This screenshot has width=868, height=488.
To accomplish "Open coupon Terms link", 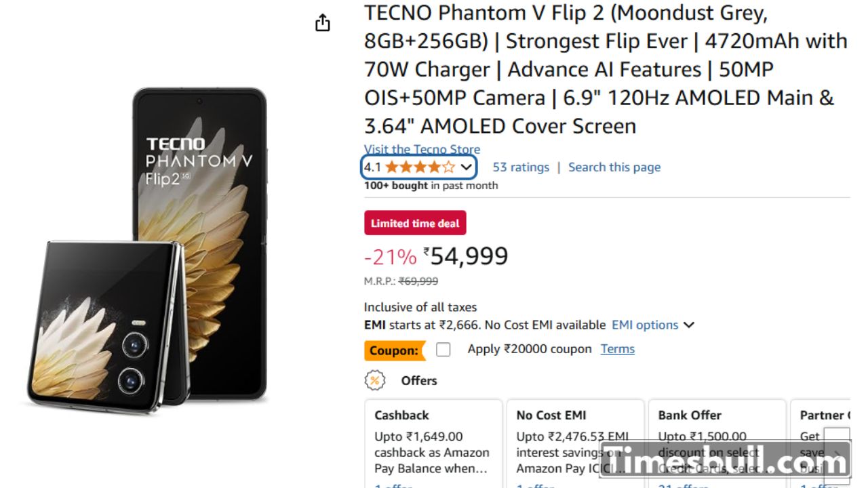I will tap(618, 349).
